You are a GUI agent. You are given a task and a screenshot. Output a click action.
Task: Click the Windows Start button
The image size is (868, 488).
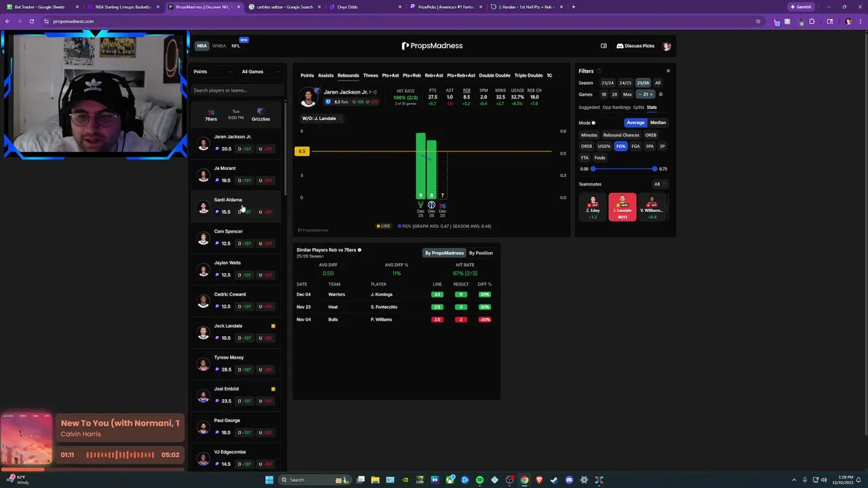pyautogui.click(x=269, y=480)
